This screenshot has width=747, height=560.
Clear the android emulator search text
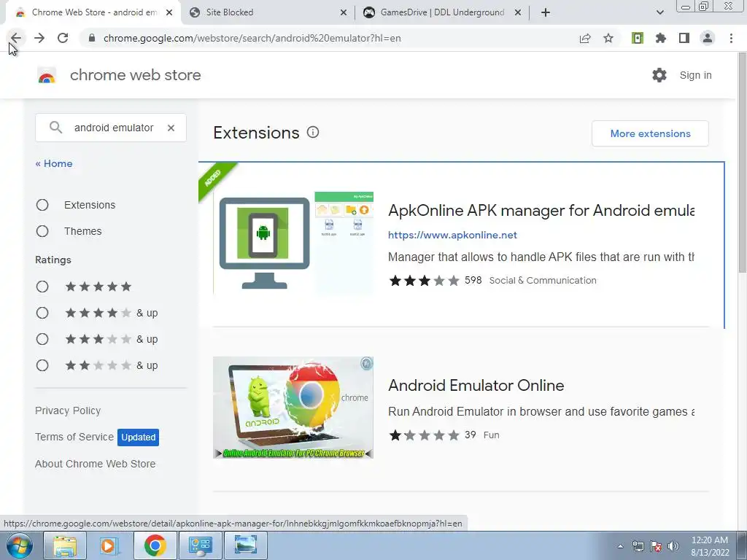[x=171, y=128]
